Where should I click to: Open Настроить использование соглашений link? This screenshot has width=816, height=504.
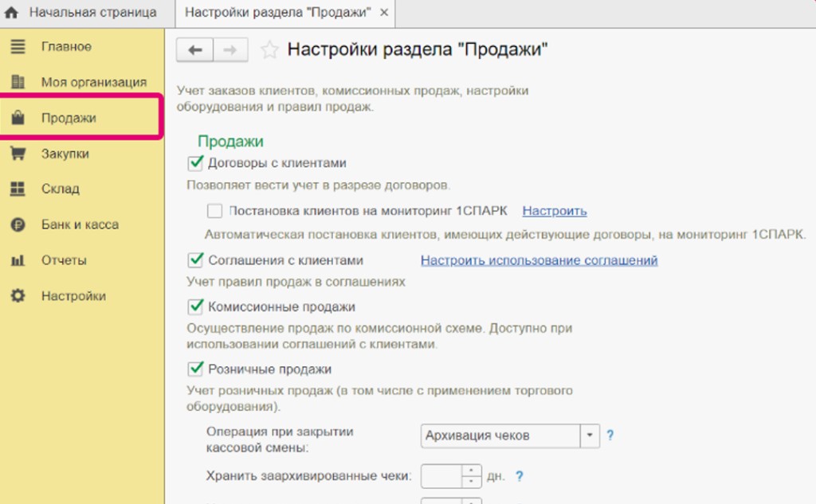tap(539, 260)
